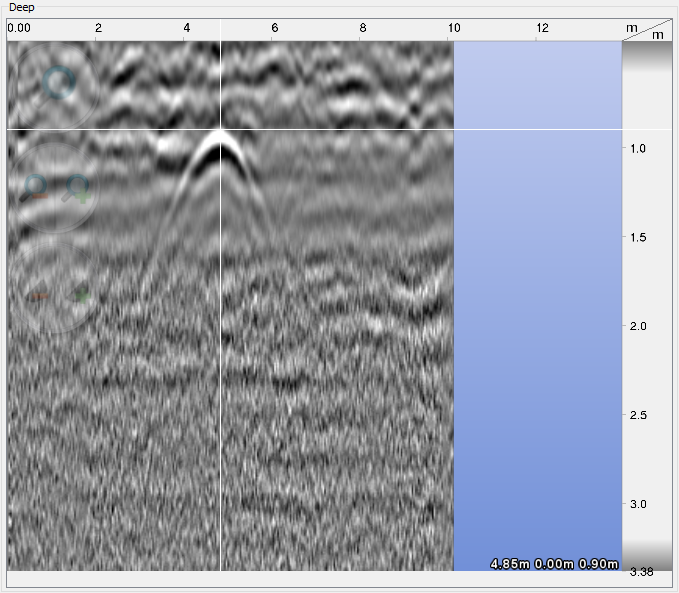Screen dimensions: 679x593
Task: Click the 0.00 origin on the distance ruler
Action: coord(19,28)
